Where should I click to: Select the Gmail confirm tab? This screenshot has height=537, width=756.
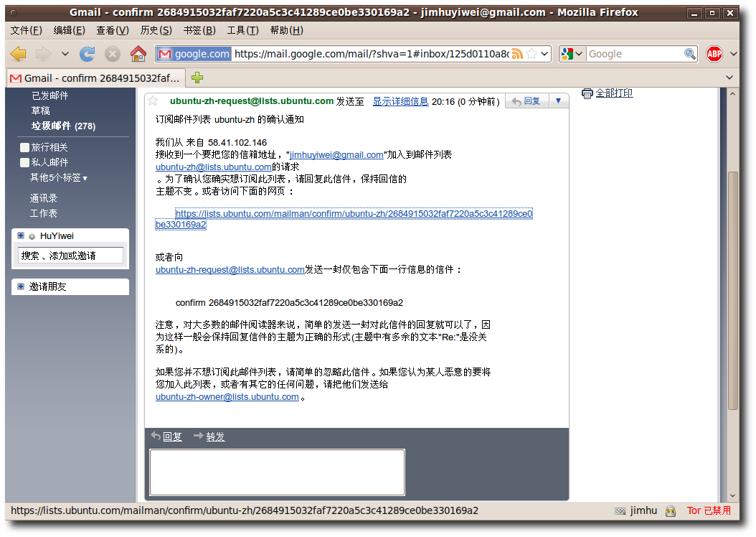95,78
